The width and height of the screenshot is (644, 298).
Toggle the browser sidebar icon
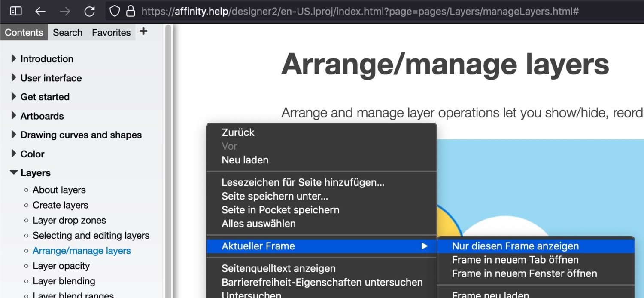(16, 11)
